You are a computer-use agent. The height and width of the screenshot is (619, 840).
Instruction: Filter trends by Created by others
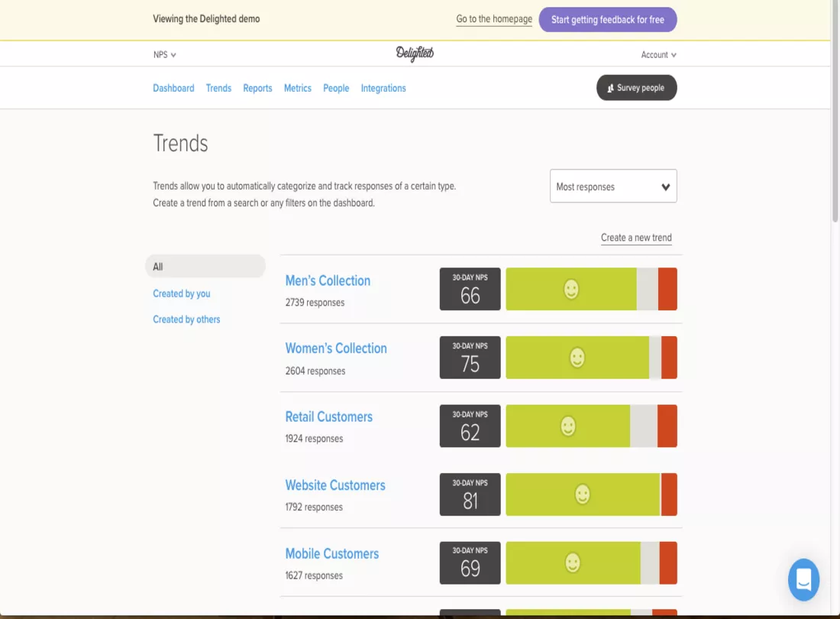[186, 319]
